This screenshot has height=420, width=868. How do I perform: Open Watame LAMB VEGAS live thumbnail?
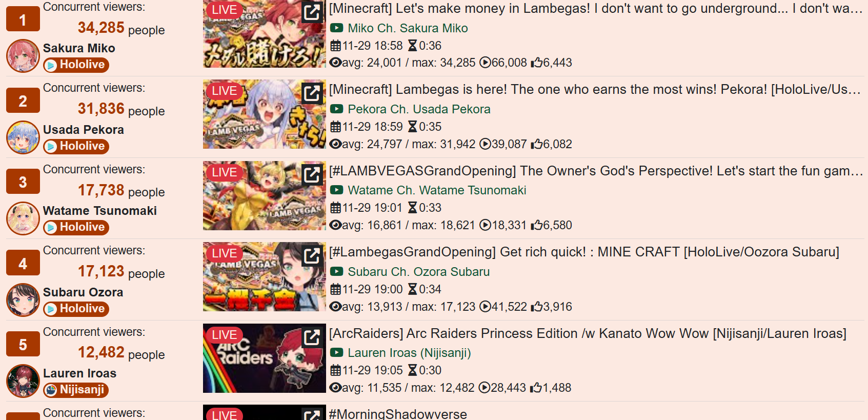click(264, 195)
